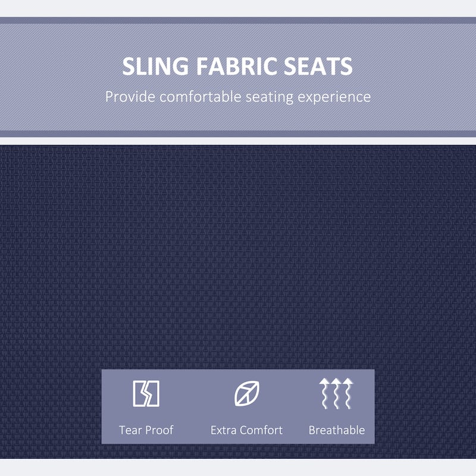
Task: Click the Extra Comfort leaf icon
Action: (x=247, y=393)
